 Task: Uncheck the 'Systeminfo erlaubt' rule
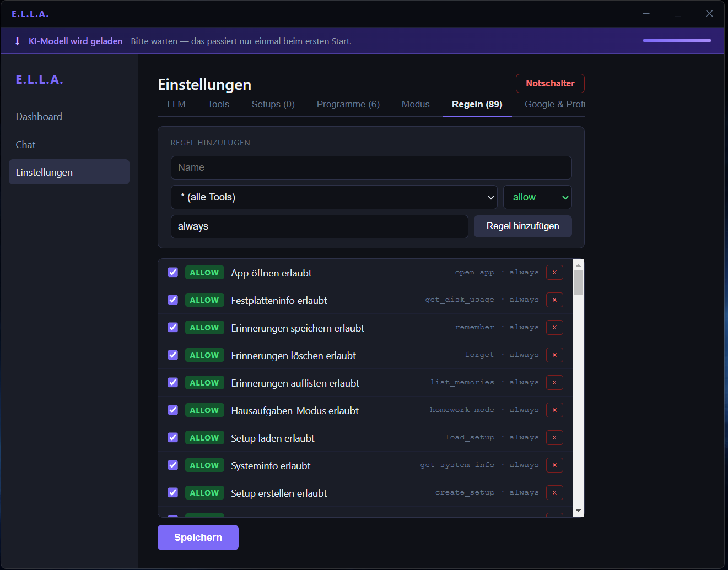(173, 465)
